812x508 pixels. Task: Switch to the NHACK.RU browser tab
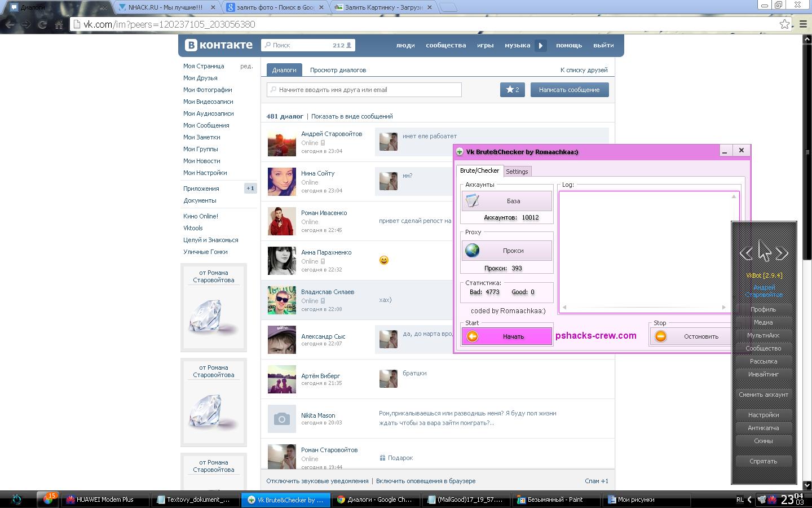pos(167,7)
